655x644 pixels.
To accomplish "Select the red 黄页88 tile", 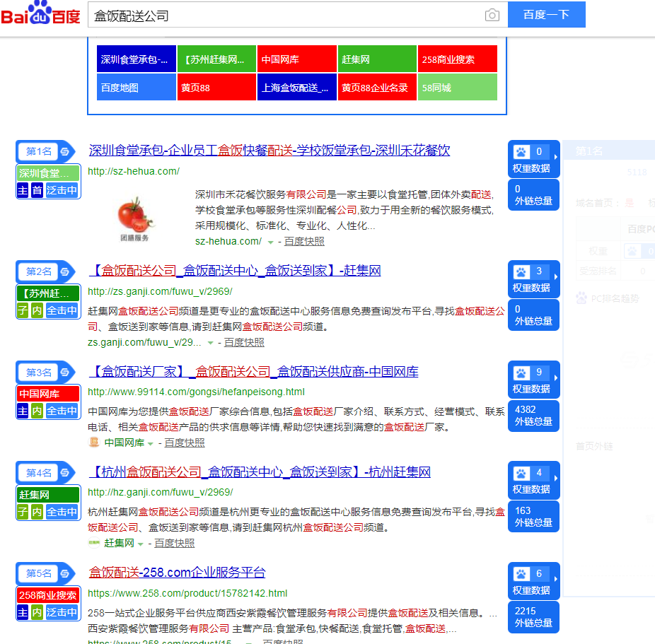I will (216, 87).
